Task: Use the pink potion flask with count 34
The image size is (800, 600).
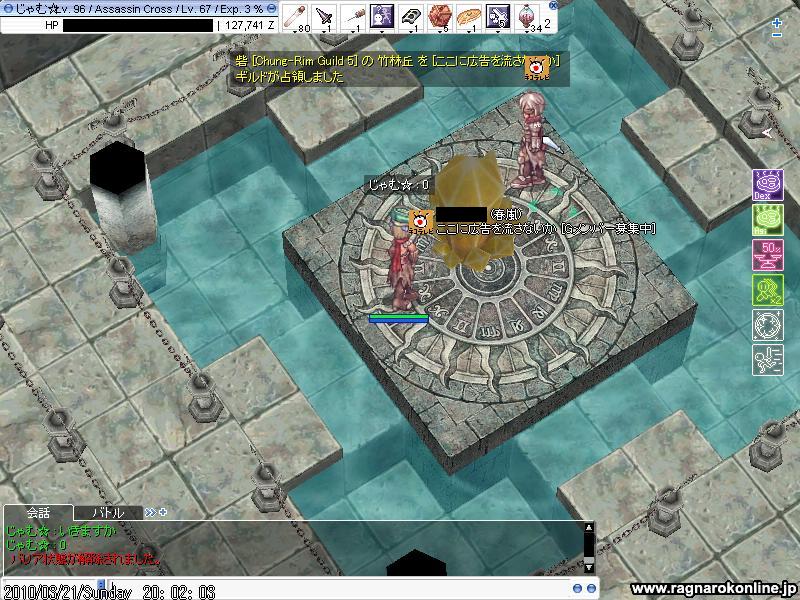Action: [x=527, y=17]
